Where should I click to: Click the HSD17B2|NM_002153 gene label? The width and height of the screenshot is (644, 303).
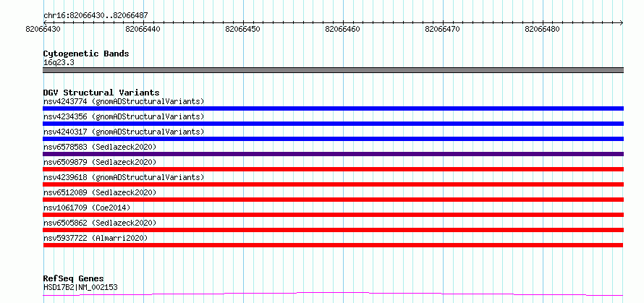[80, 287]
